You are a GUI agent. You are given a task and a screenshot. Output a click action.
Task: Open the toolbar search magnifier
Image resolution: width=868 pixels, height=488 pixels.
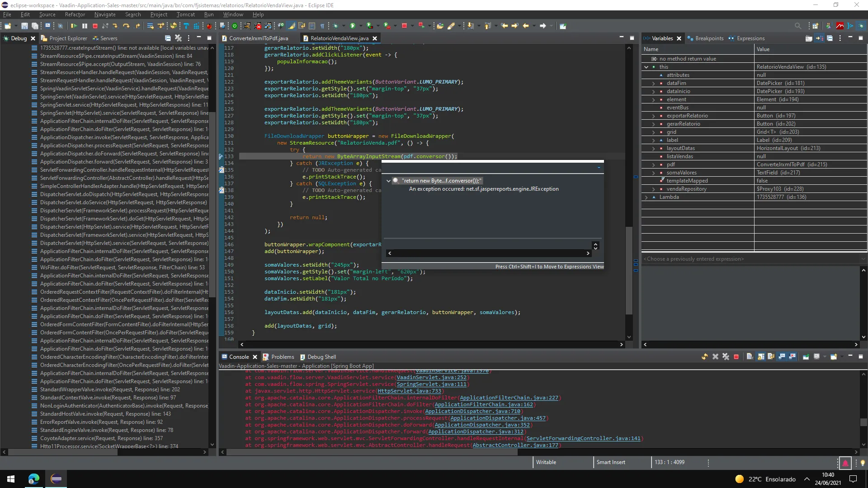pos(798,26)
